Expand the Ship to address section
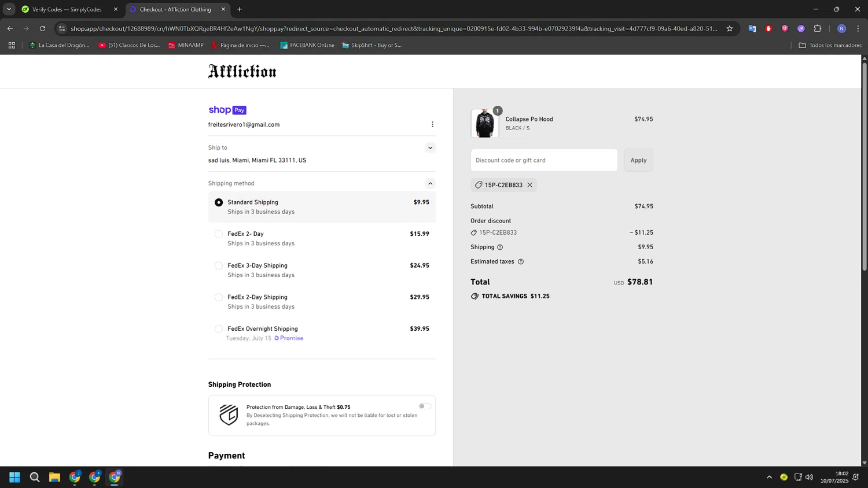This screenshot has height=488, width=868. pos(430,147)
